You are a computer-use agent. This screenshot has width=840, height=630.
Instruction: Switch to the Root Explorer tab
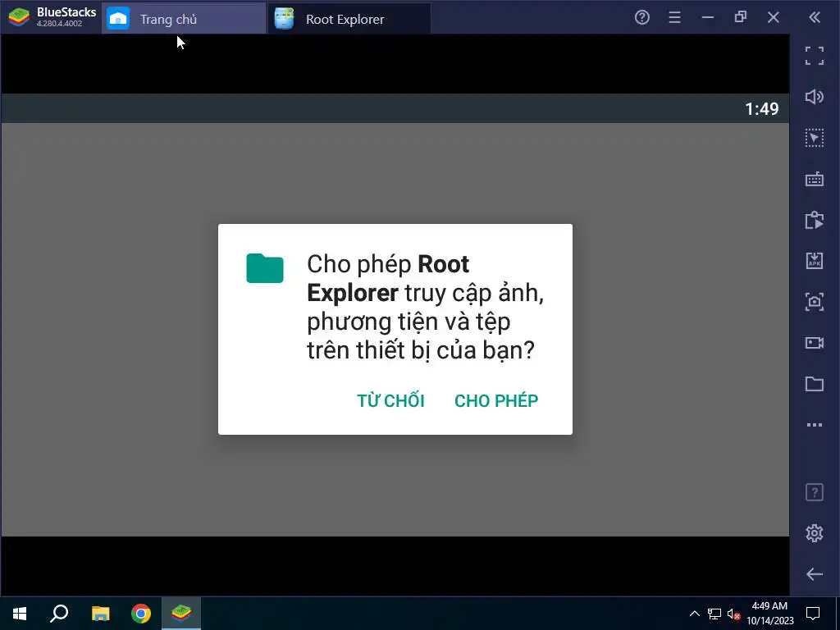point(349,20)
